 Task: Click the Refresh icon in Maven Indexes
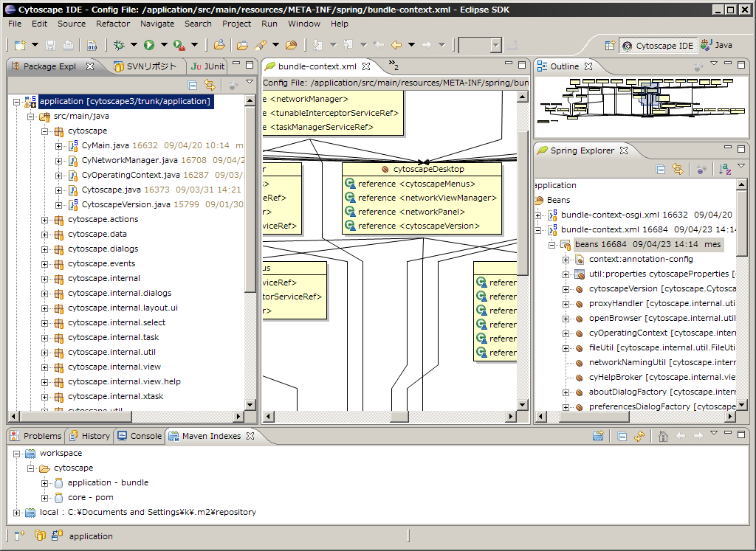(x=639, y=437)
